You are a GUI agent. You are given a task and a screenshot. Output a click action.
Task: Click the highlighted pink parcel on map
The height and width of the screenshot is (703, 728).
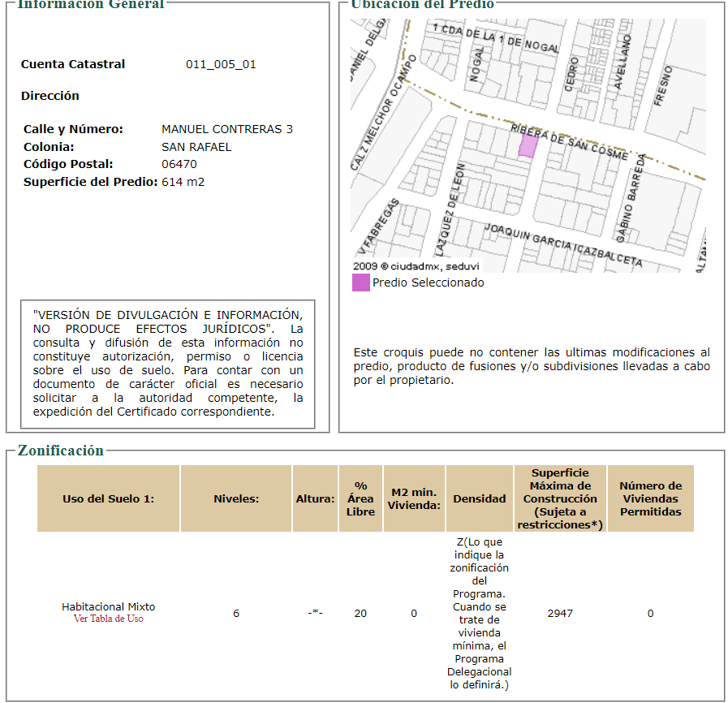[528, 146]
